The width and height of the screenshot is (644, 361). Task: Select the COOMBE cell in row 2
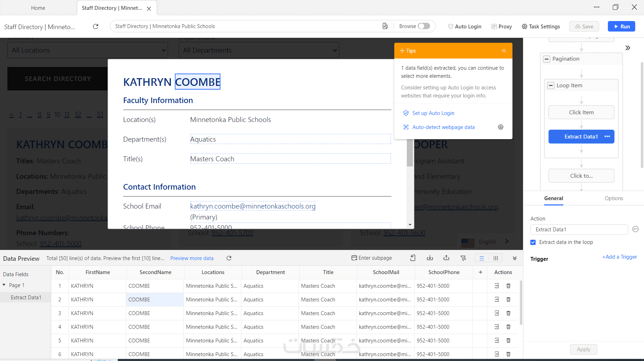(155, 300)
